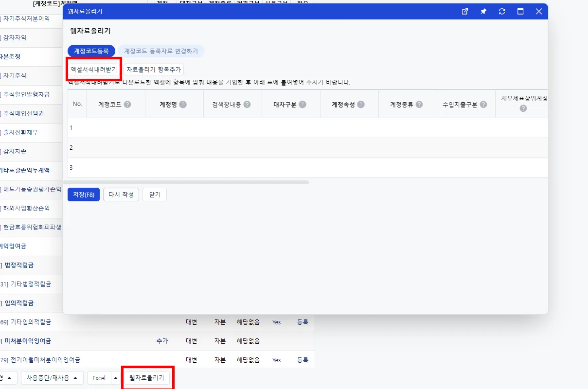Open the 사용중단/재사용 dropdown
This screenshot has width=588, height=389.
tap(52, 378)
